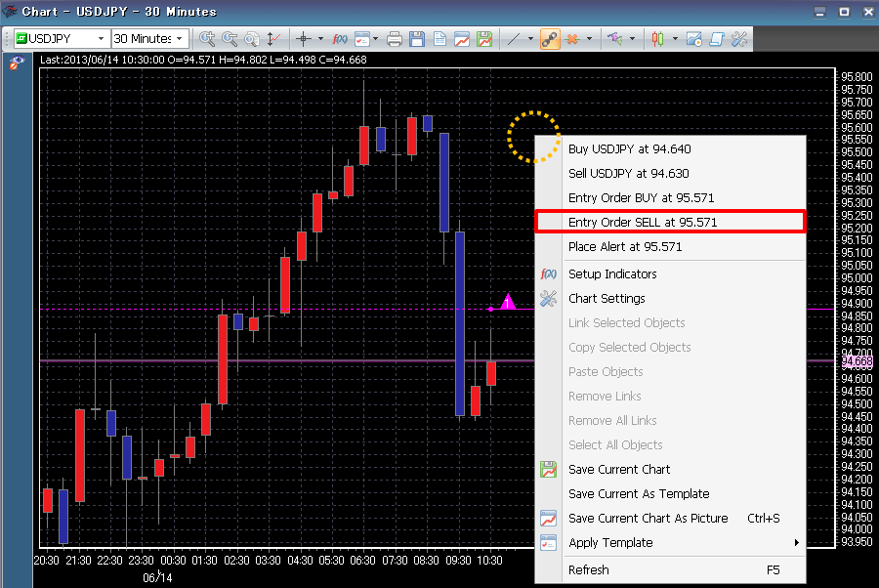Toggle the link objects chain icon
Viewport: 879px width, 588px height.
[x=550, y=39]
